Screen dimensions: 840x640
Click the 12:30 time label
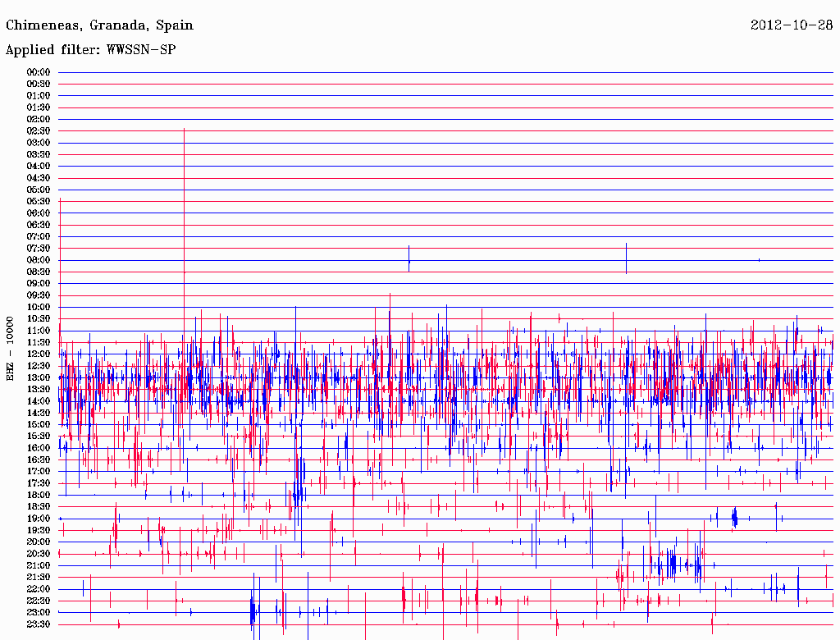pyautogui.click(x=39, y=366)
